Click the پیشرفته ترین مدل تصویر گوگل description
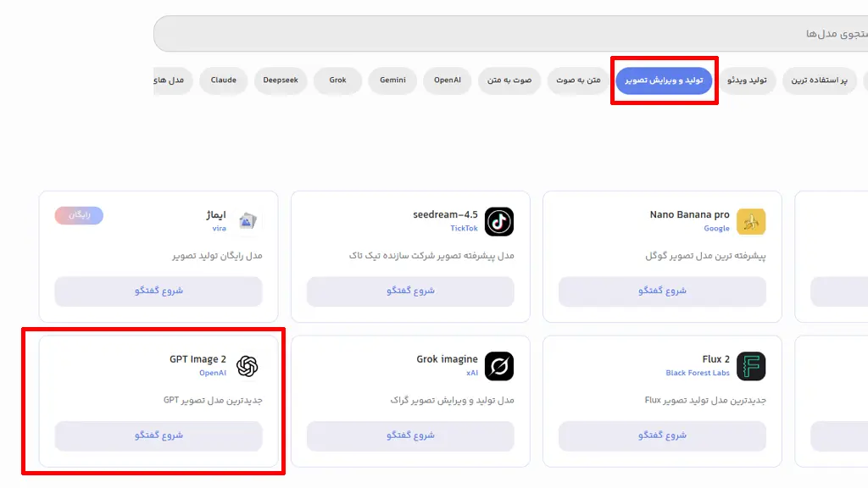 point(705,256)
